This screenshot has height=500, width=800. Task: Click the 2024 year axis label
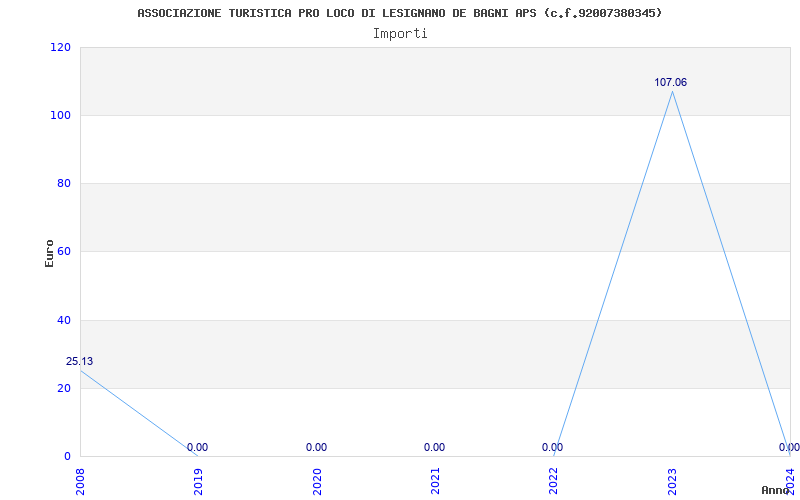point(790,481)
